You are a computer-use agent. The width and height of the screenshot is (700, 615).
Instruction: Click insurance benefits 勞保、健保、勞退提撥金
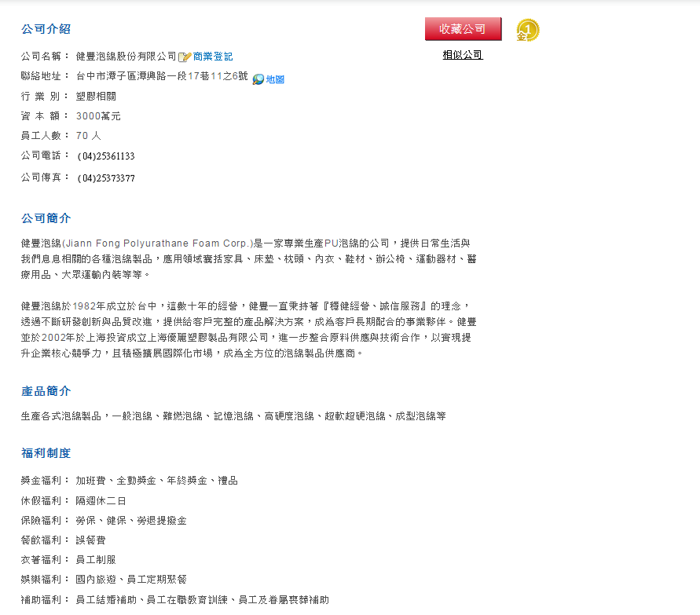[131, 521]
